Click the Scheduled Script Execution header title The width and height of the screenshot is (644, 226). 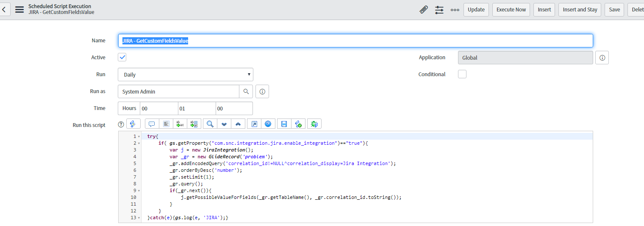(x=60, y=6)
